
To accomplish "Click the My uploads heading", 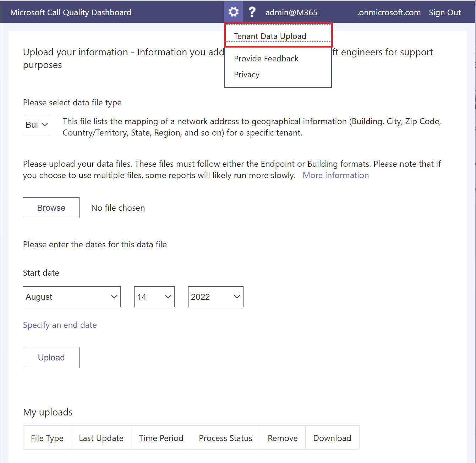I will pos(48,412).
